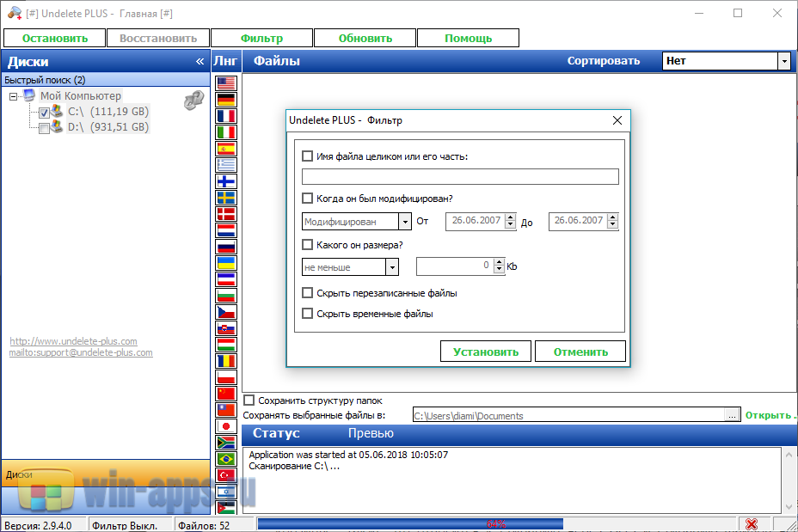The image size is (798, 532).
Task: Collapse the Мой Компьютер tree node
Action: coord(13,96)
